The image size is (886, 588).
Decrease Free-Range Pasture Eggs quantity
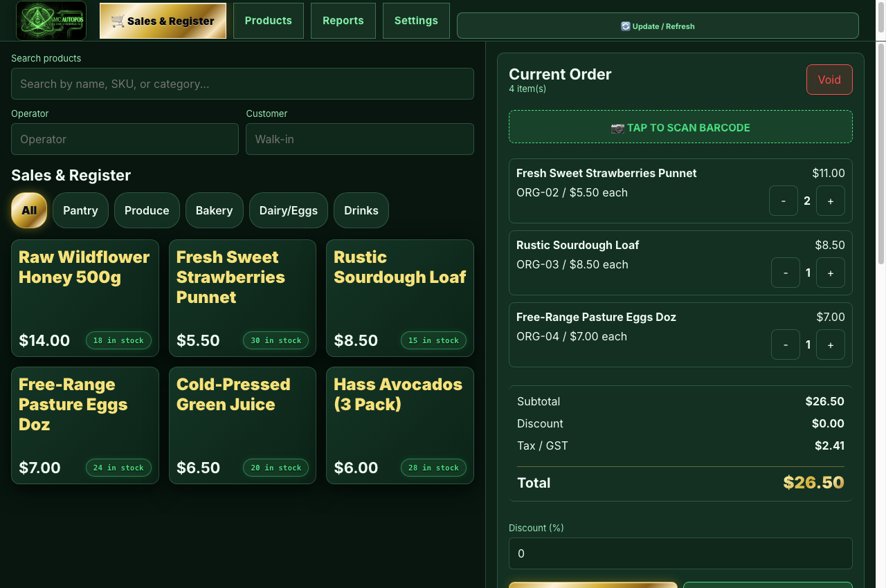click(786, 344)
